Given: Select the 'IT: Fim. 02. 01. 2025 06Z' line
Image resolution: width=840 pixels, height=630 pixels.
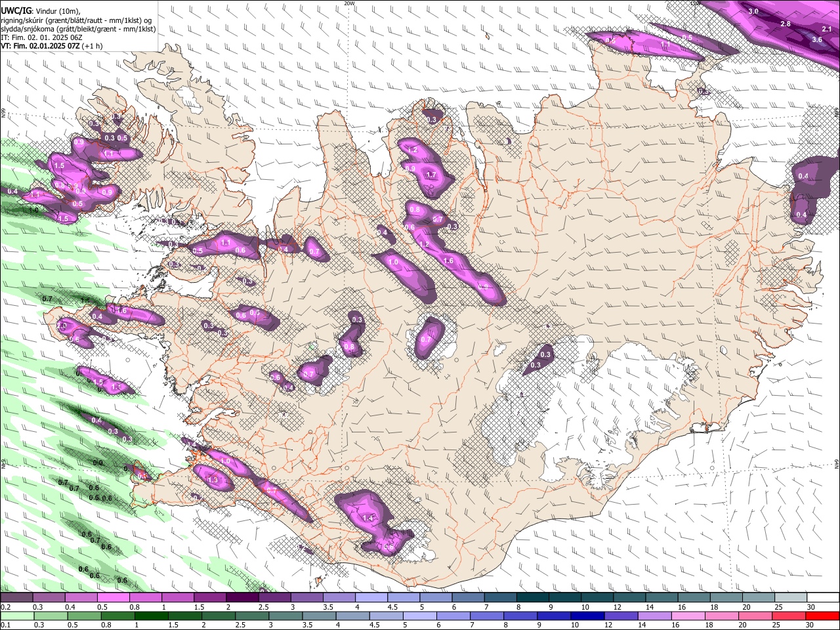Looking at the screenshot, I should (41, 38).
